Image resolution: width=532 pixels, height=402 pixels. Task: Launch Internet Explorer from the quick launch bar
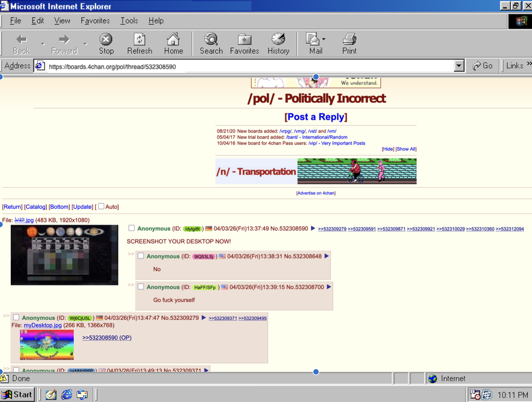(x=66, y=395)
